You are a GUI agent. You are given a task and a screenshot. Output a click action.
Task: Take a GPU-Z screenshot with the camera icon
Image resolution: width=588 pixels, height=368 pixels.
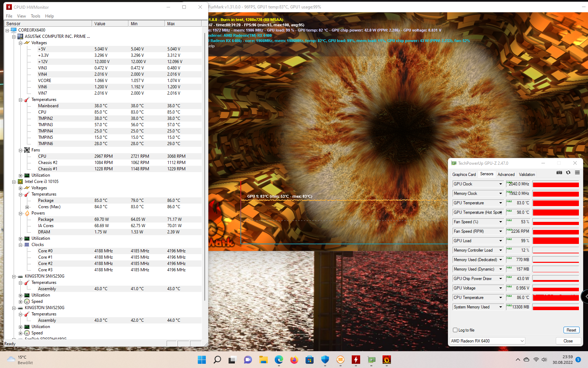559,172
